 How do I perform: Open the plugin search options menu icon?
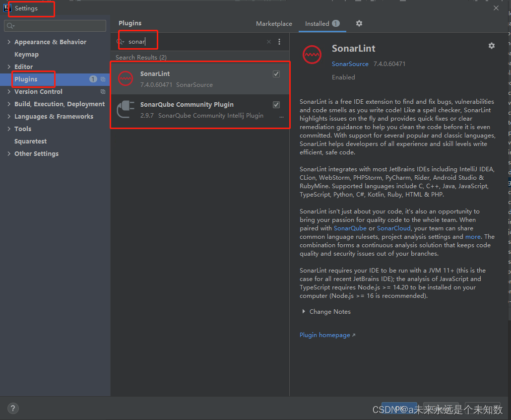point(279,42)
